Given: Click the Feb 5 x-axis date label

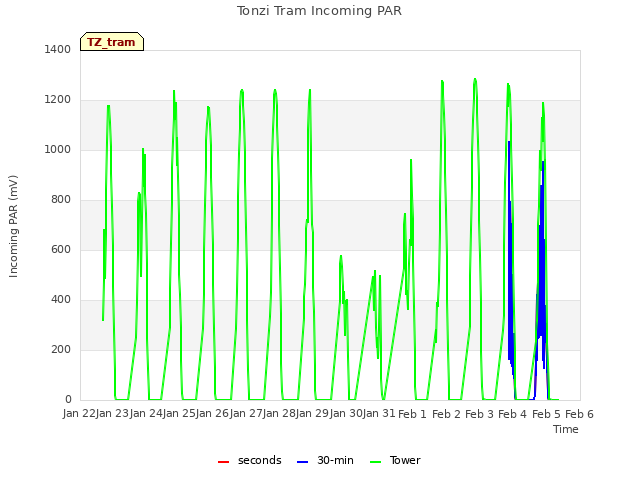Looking at the screenshot, I should pyautogui.click(x=546, y=414).
